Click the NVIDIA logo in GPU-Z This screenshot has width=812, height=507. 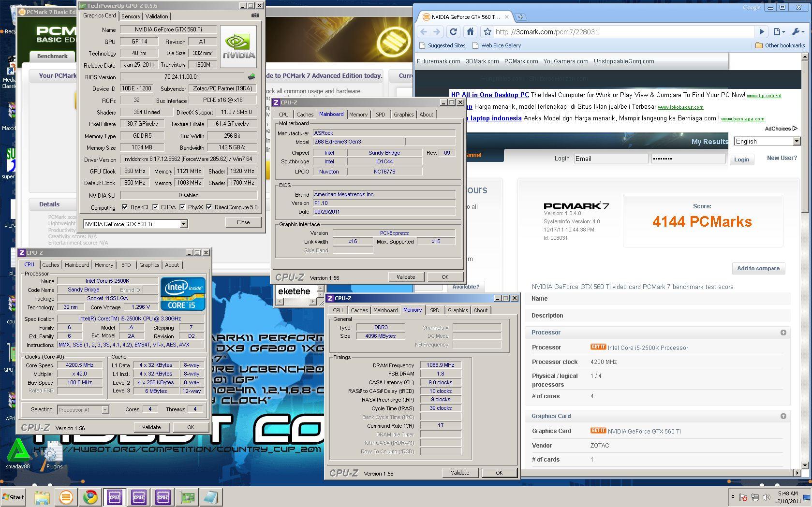pos(238,47)
